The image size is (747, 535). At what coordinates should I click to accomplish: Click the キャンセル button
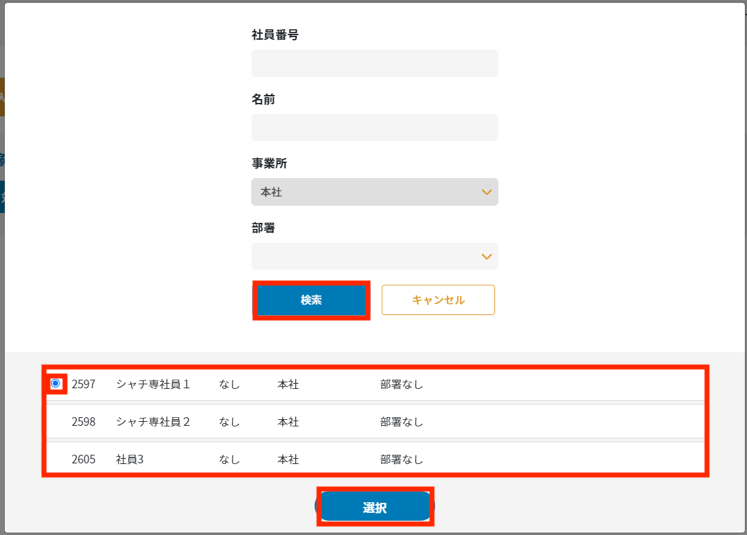tap(438, 300)
